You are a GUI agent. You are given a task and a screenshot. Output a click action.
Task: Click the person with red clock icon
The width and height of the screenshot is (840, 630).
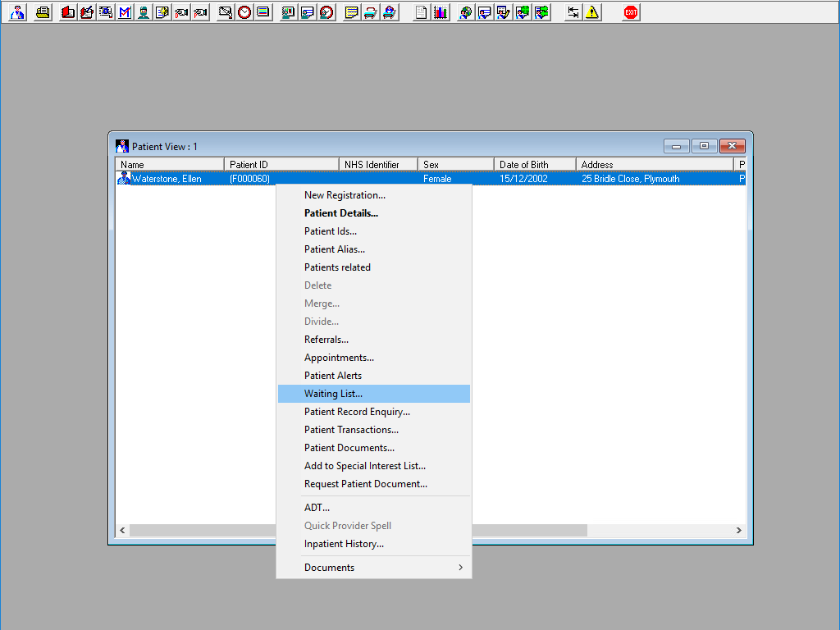pos(326,12)
